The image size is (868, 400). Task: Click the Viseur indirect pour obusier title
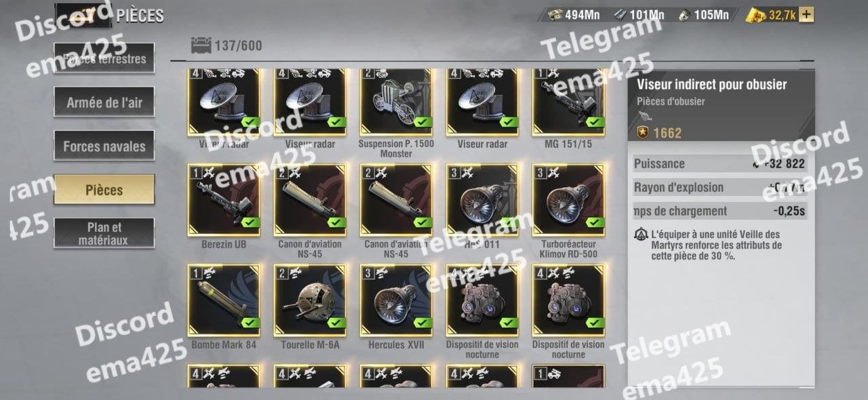tap(703, 85)
